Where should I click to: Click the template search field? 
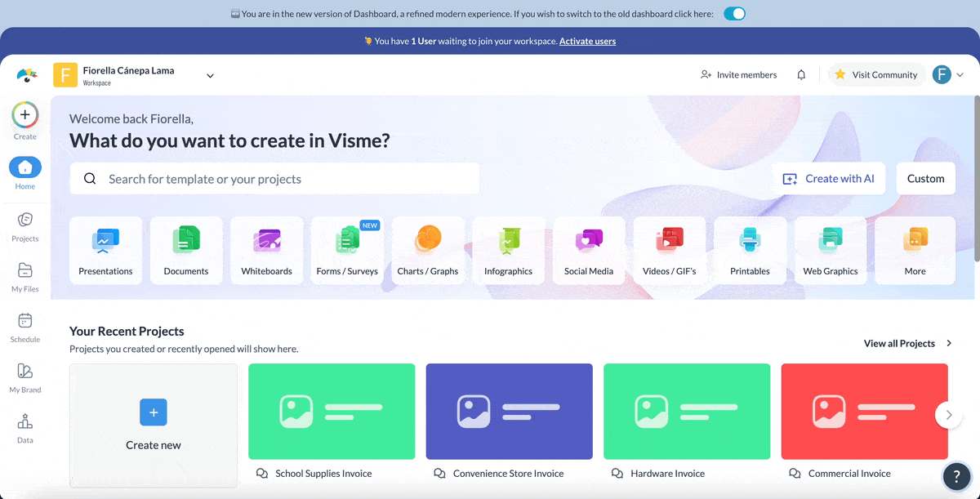coord(274,178)
